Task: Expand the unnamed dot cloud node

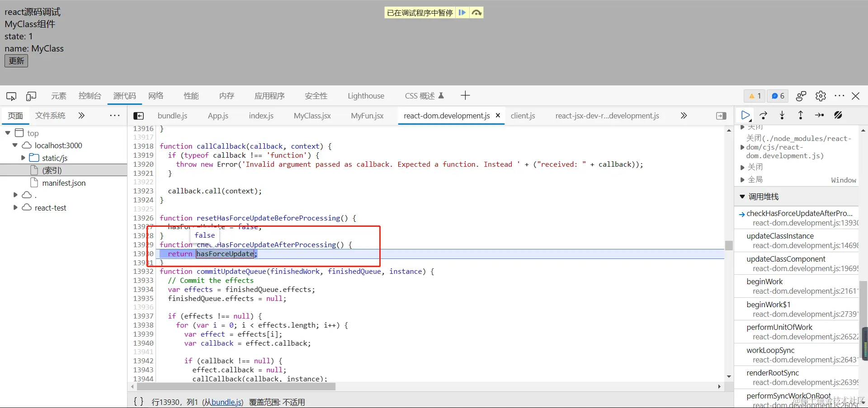Action: tap(15, 195)
